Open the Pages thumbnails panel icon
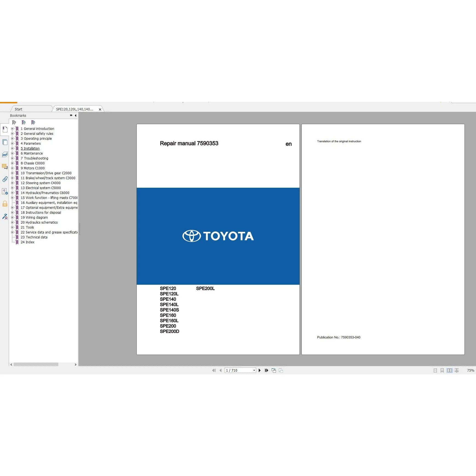The image size is (476, 476). pos(5,142)
